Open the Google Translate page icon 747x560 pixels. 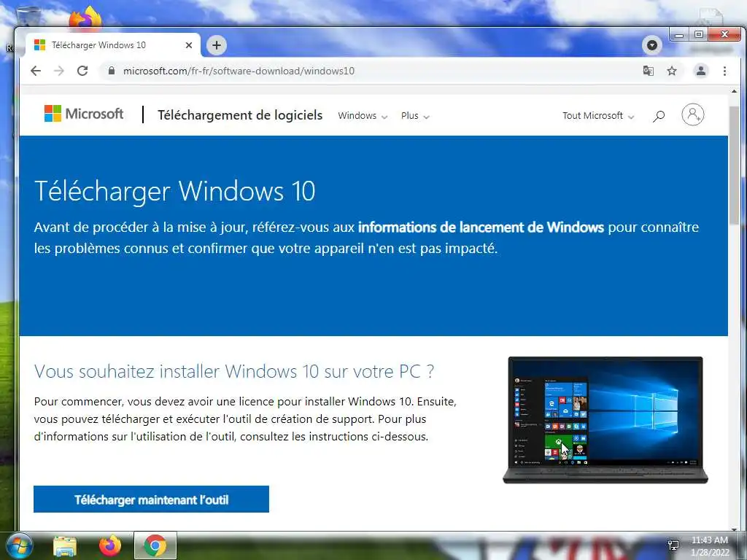coord(648,71)
